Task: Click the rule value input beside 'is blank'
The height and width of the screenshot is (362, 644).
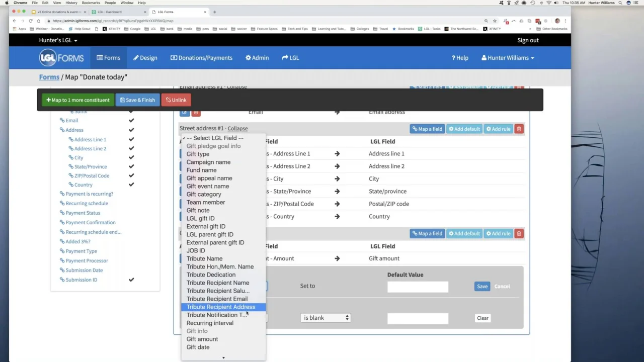Action: [418, 318]
